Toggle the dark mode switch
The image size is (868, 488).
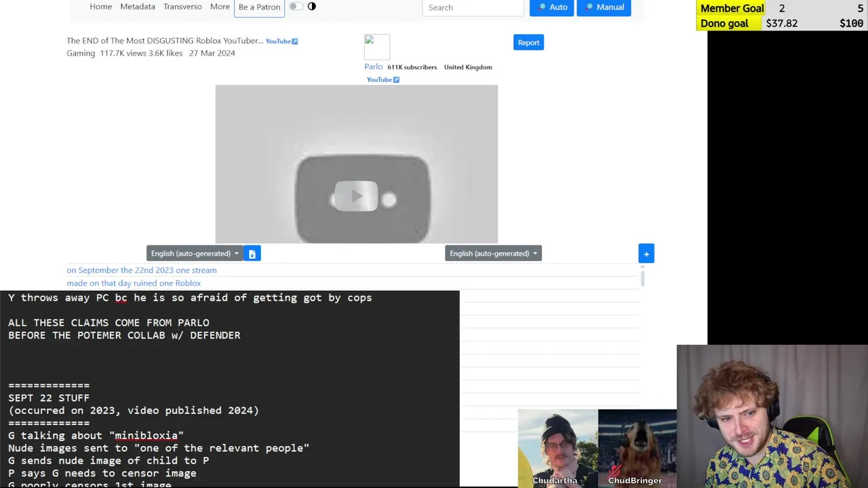[296, 7]
